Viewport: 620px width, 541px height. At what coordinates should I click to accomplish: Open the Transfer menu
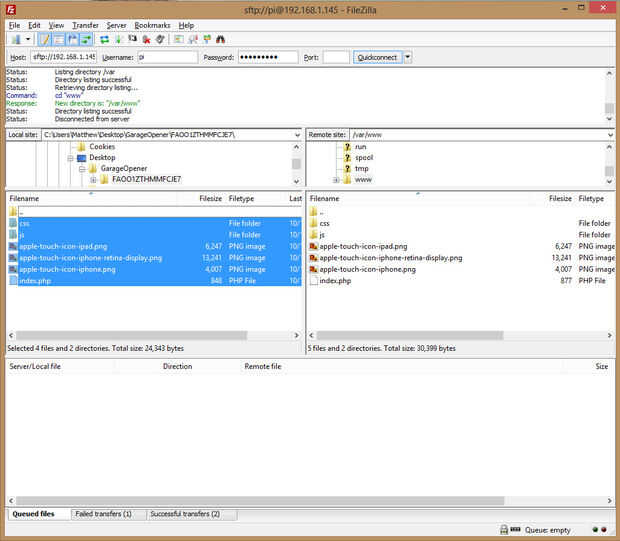click(x=85, y=25)
